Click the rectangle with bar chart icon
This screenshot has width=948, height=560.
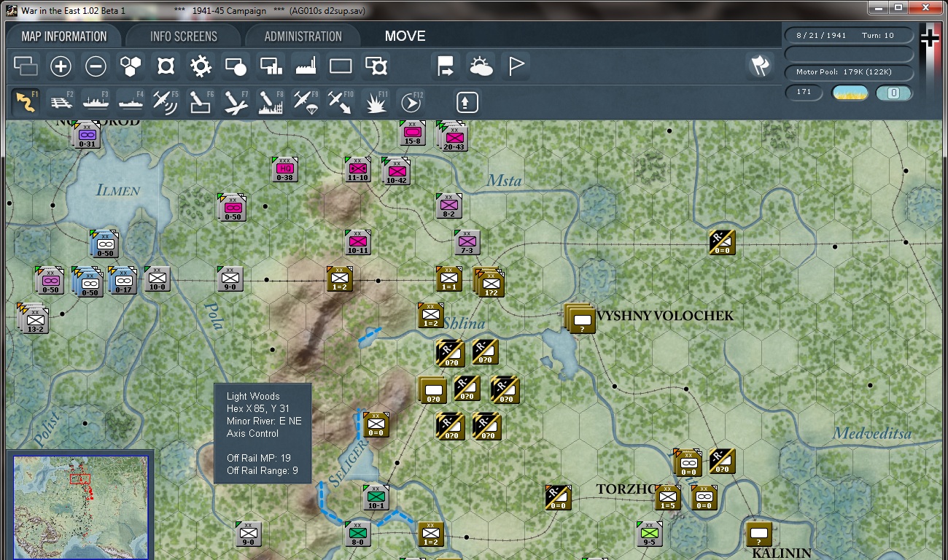pos(271,66)
